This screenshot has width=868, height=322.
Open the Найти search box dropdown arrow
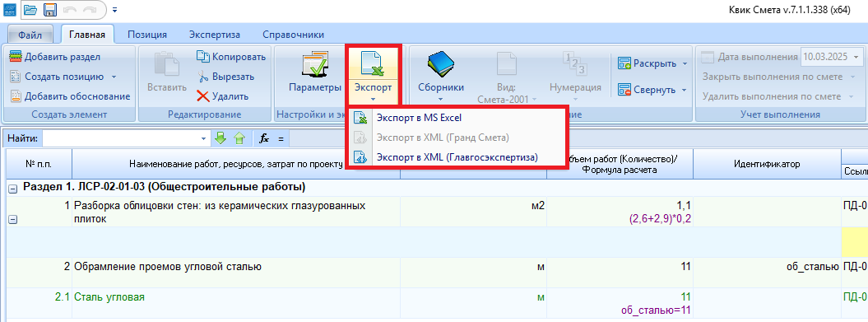(x=204, y=138)
